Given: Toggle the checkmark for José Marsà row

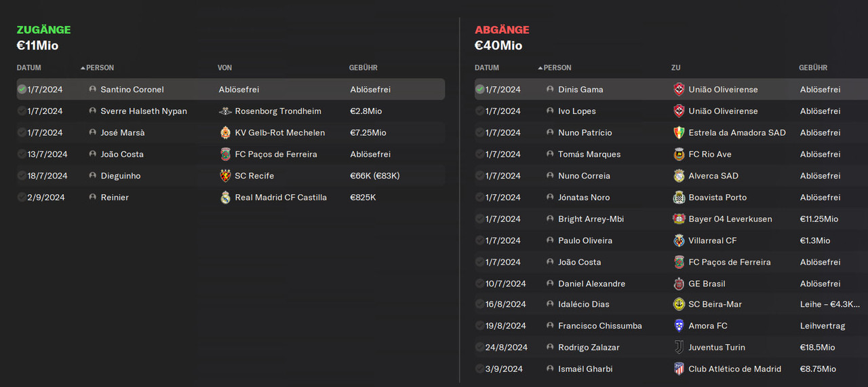Looking at the screenshot, I should point(22,133).
